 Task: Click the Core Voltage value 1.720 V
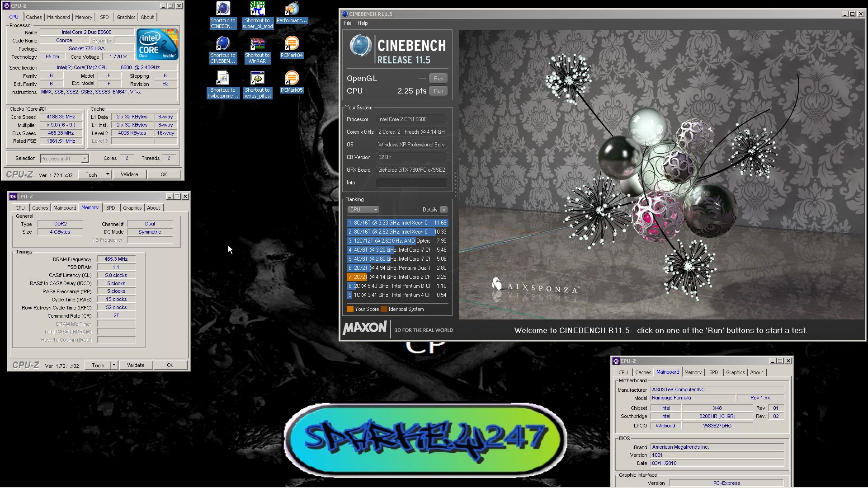pyautogui.click(x=118, y=57)
